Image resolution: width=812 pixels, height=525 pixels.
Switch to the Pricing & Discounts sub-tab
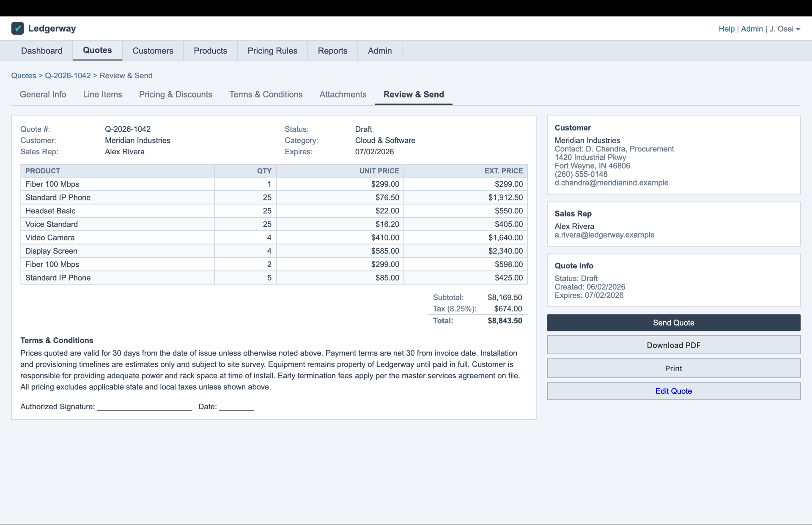click(x=176, y=94)
